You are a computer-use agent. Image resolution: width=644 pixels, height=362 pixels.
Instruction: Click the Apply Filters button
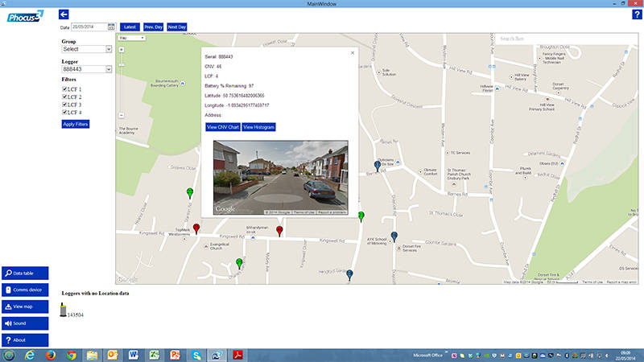click(76, 124)
